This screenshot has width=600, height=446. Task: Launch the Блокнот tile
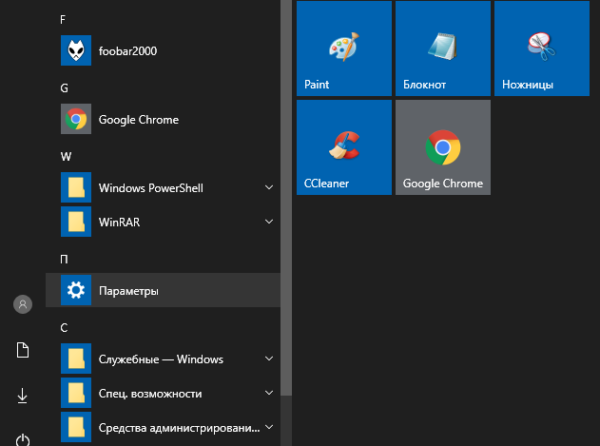[443, 48]
